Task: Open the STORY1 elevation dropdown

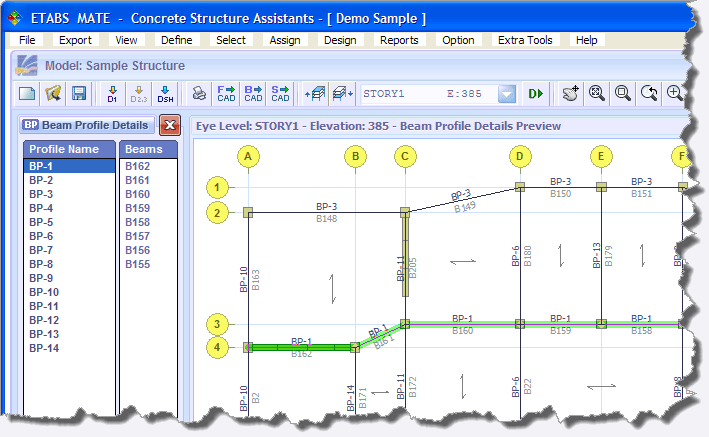Action: tap(507, 93)
